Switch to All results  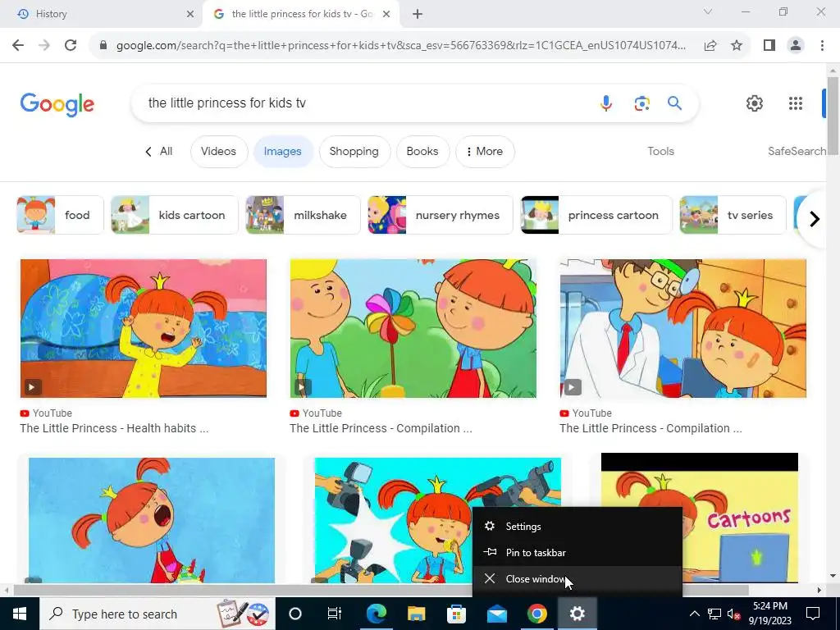[x=159, y=151]
